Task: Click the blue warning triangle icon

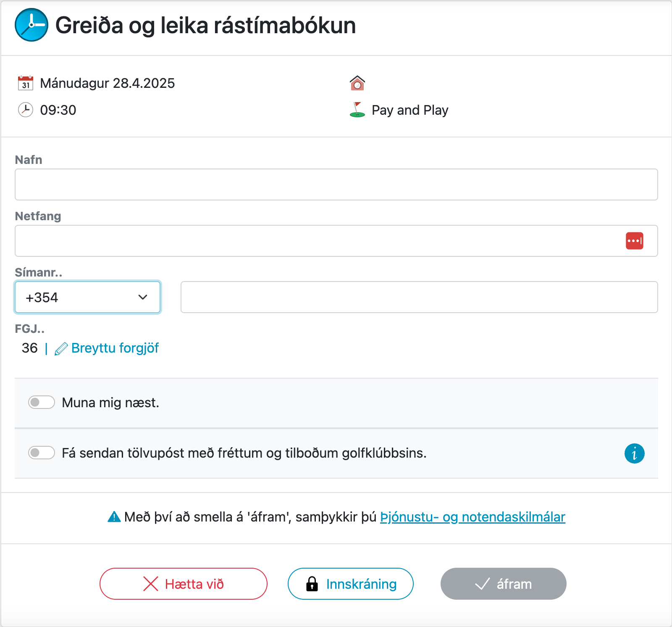Action: (x=114, y=517)
